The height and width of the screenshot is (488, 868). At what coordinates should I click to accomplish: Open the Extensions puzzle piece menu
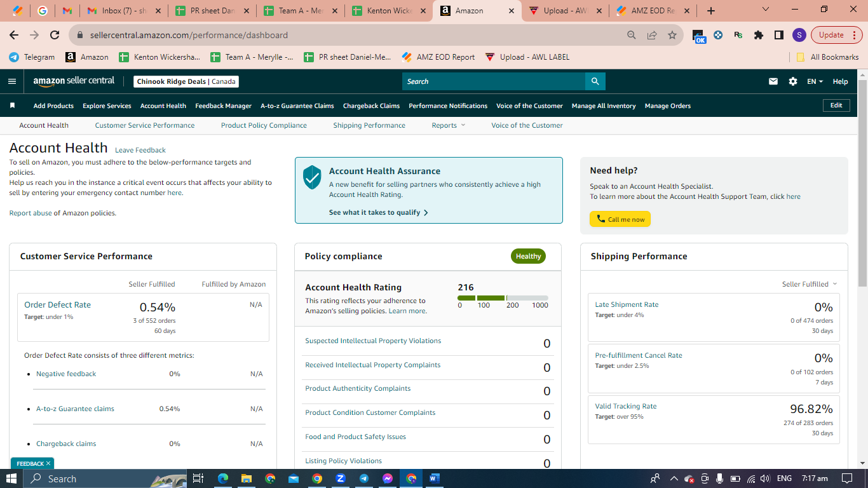(758, 35)
